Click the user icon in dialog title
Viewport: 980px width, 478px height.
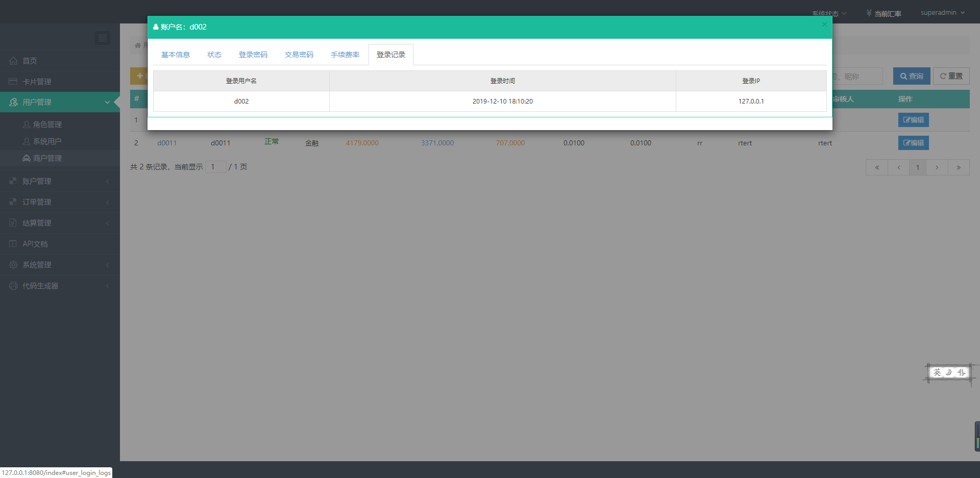coord(156,27)
